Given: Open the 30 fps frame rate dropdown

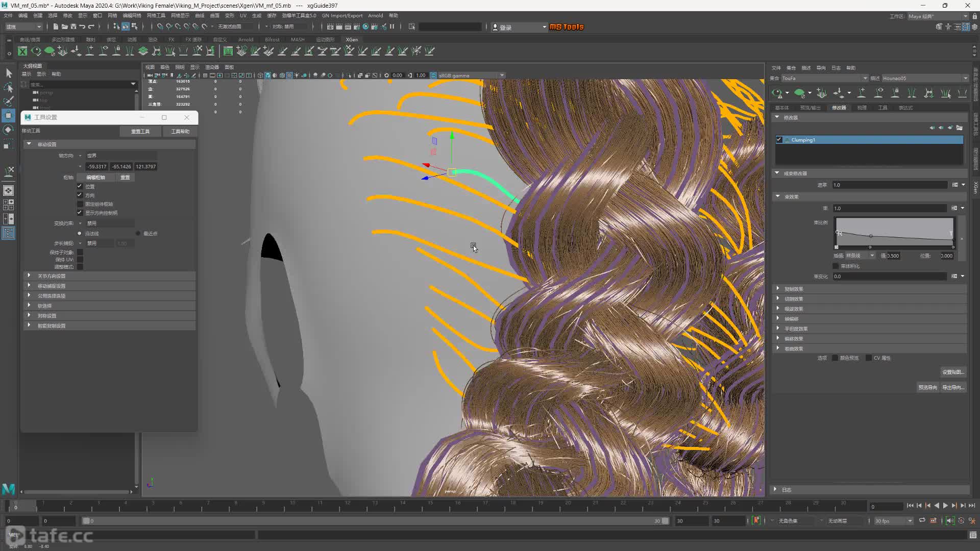Looking at the screenshot, I should click(x=893, y=521).
